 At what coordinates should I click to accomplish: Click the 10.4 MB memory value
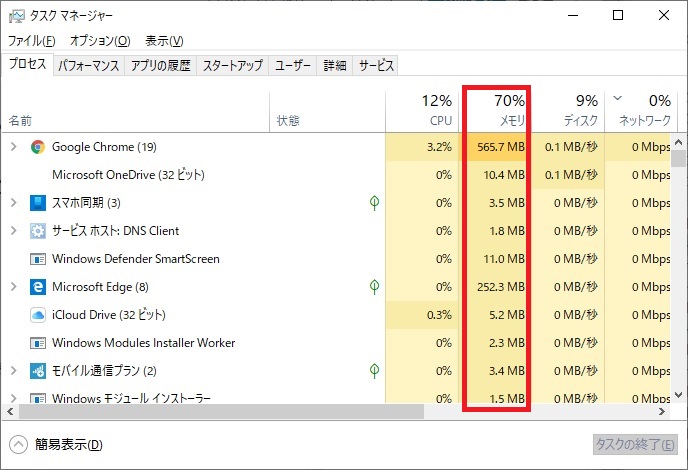click(504, 175)
